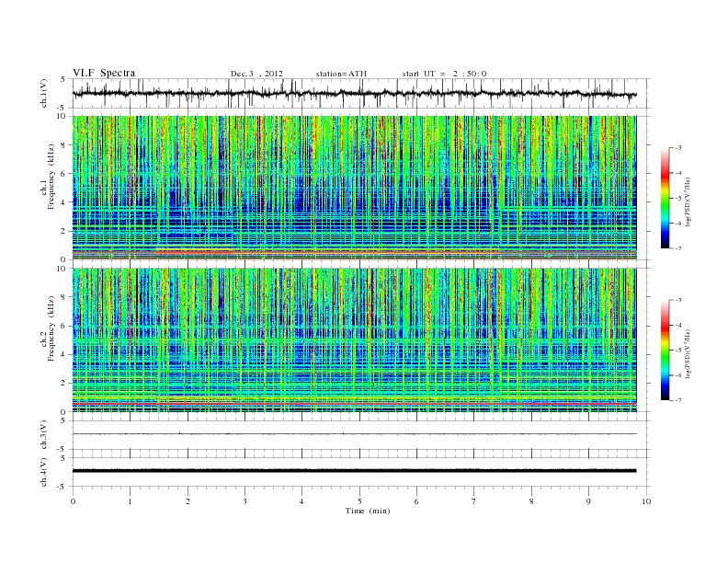Click log(PSD) label beside ch.2 color bar
Screen dimensions: 728x563
689,353
